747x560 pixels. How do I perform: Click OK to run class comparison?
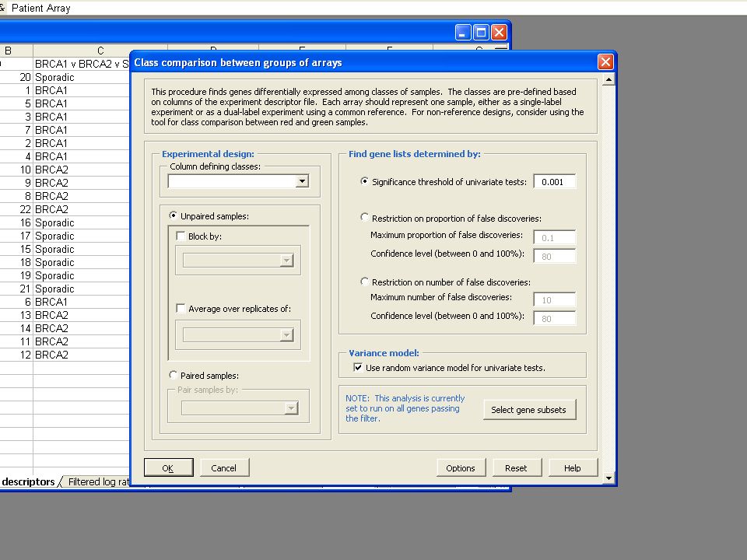[x=169, y=467]
